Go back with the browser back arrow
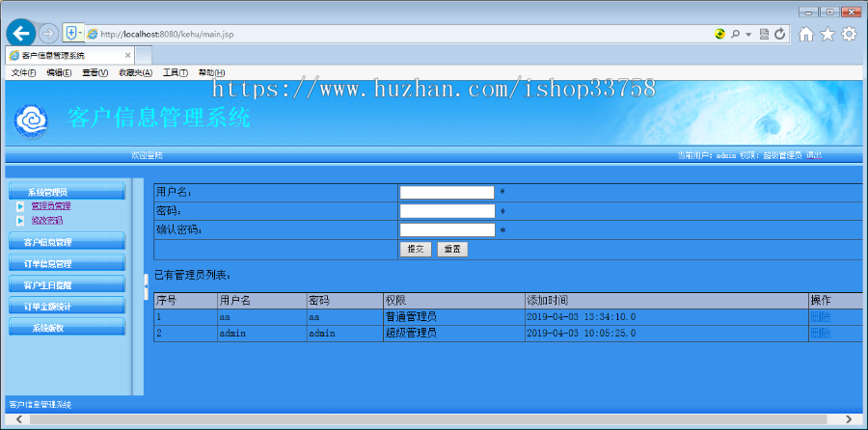This screenshot has width=868, height=430. tap(21, 34)
